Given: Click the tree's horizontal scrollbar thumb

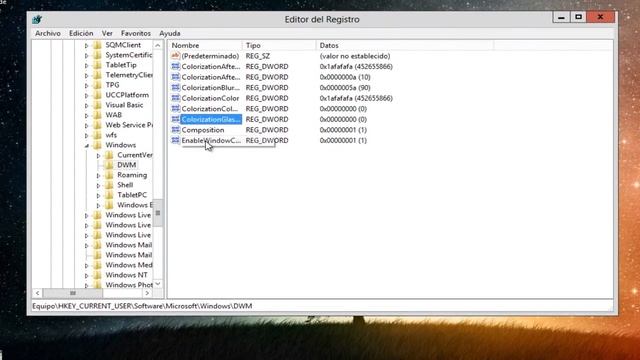Looking at the screenshot, I should coord(73,293).
